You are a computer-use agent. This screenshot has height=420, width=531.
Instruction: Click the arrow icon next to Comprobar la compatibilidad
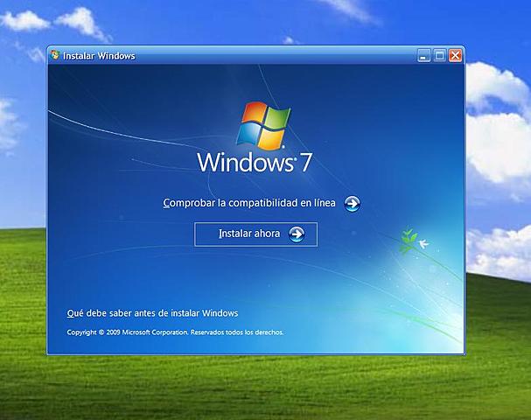pos(353,204)
